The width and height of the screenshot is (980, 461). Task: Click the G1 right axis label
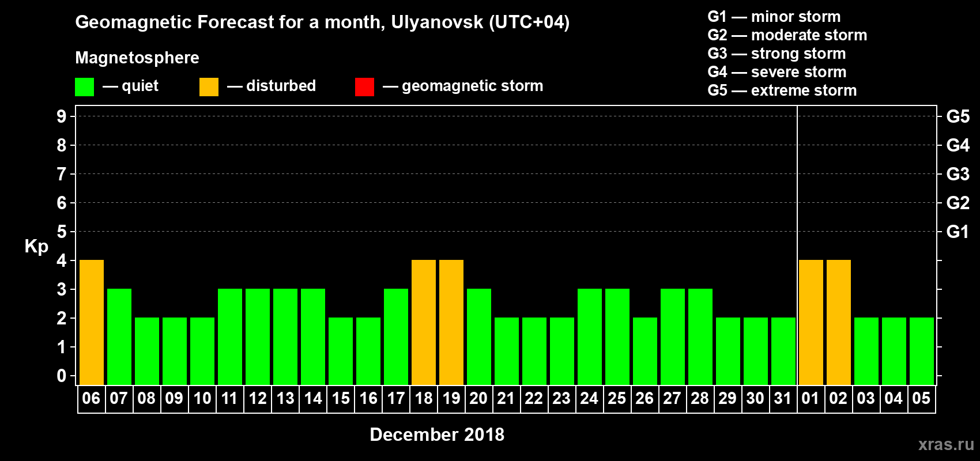click(x=958, y=232)
